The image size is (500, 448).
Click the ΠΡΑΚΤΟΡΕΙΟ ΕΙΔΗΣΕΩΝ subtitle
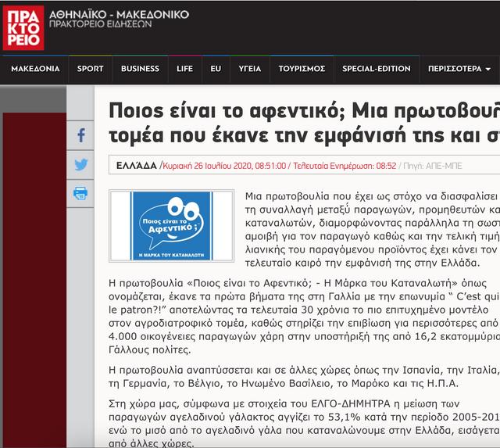coord(101,24)
